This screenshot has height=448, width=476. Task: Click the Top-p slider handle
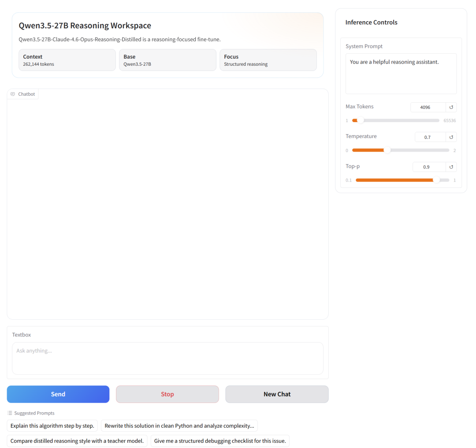click(x=436, y=180)
